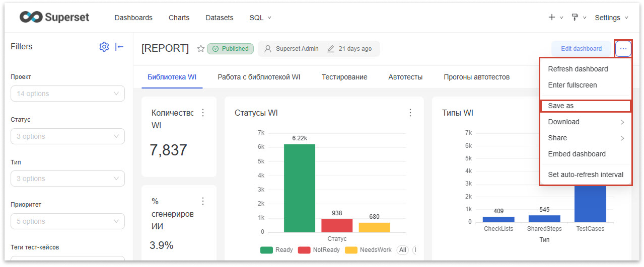Screen dimensions: 644x267
Task: Choose Enter fullscreen from the menu
Action: [x=585, y=85]
